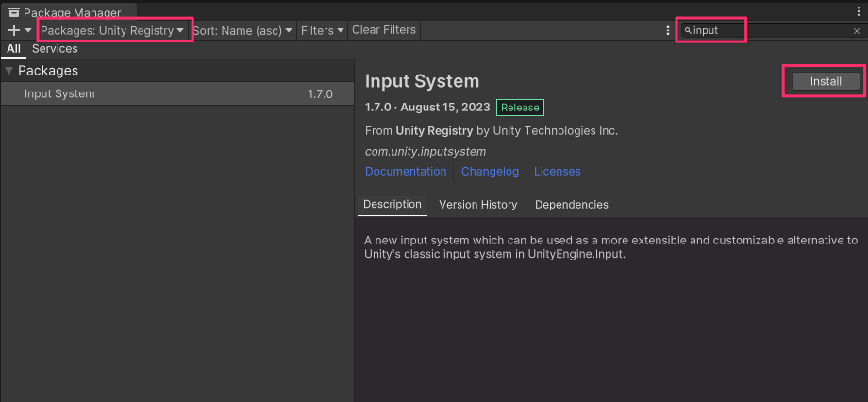Open the Package Manager window options menu
This screenshot has height=402, width=868.
pos(859,11)
